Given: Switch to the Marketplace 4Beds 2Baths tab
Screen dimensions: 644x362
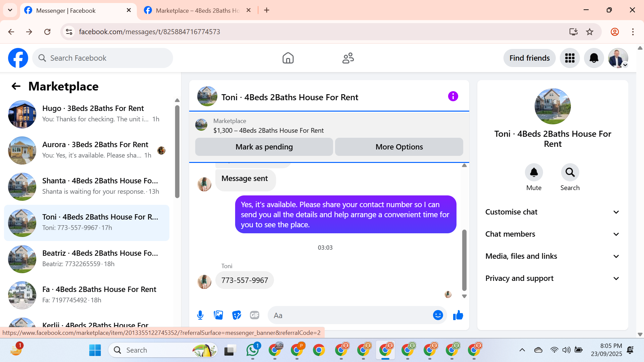Looking at the screenshot, I should [198, 11].
